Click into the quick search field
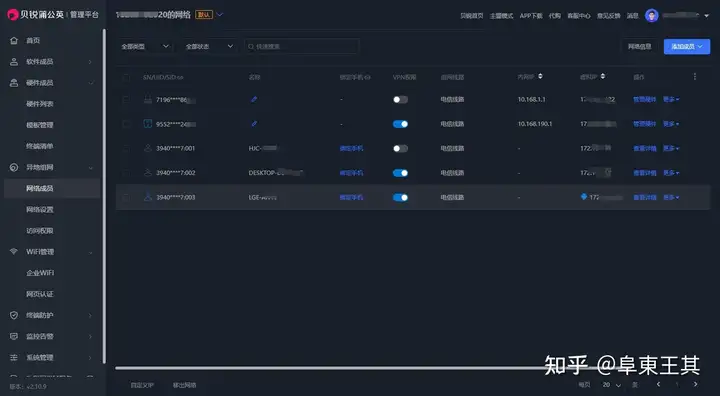The width and height of the screenshot is (720, 396). 301,46
